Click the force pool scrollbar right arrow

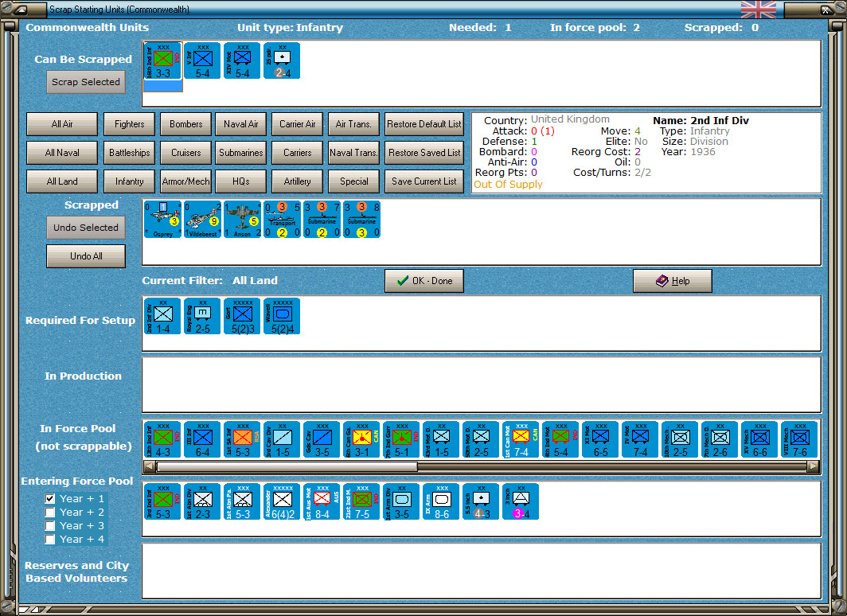813,466
